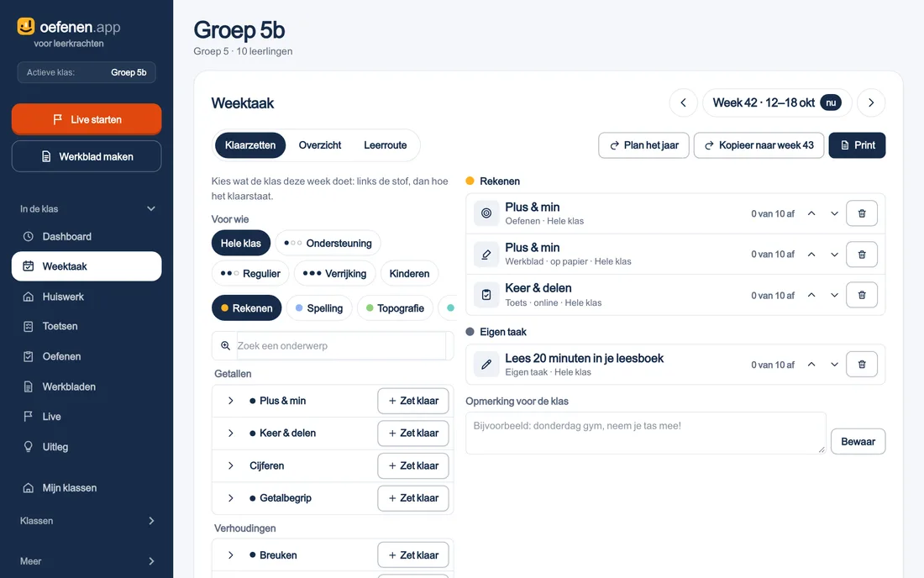The height and width of the screenshot is (578, 924).
Task: Move the Plus & min werkblad task up
Action: coord(811,255)
